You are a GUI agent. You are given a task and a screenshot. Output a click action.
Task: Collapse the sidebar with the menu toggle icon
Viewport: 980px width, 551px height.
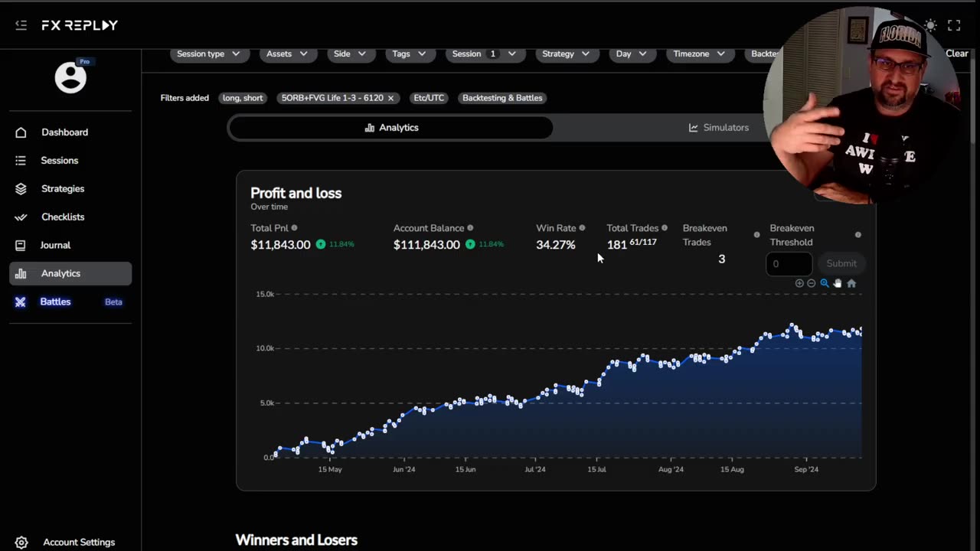pos(21,25)
